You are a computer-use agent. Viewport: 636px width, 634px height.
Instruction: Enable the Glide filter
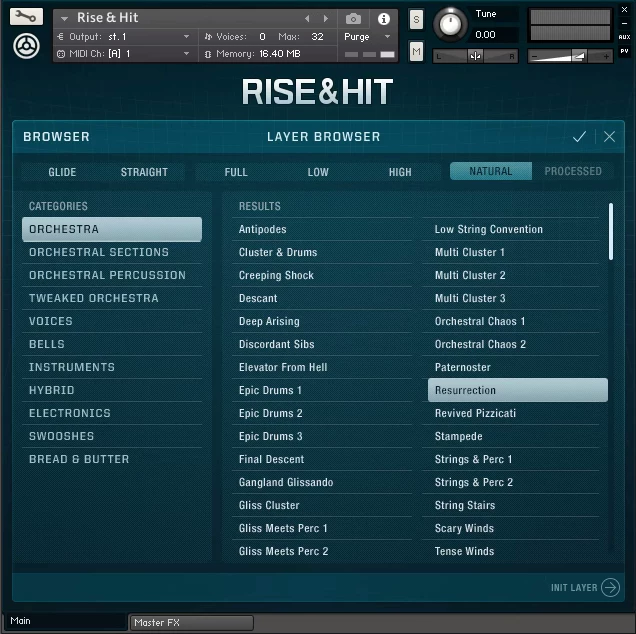(x=62, y=172)
